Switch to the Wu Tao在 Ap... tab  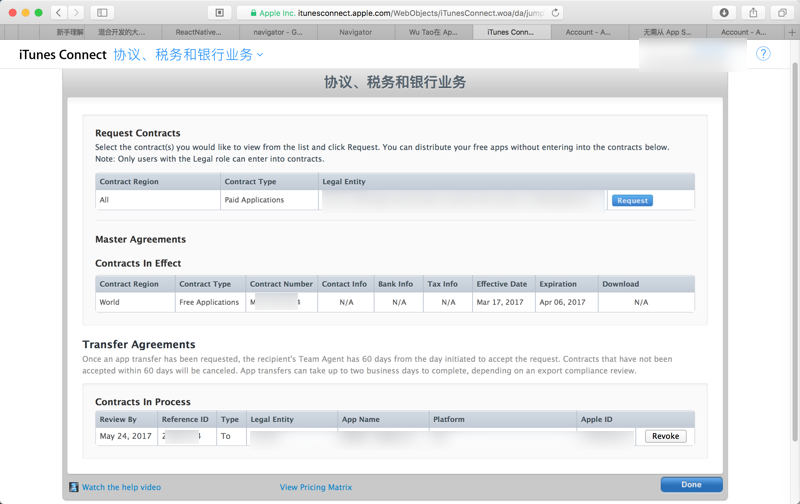point(434,32)
